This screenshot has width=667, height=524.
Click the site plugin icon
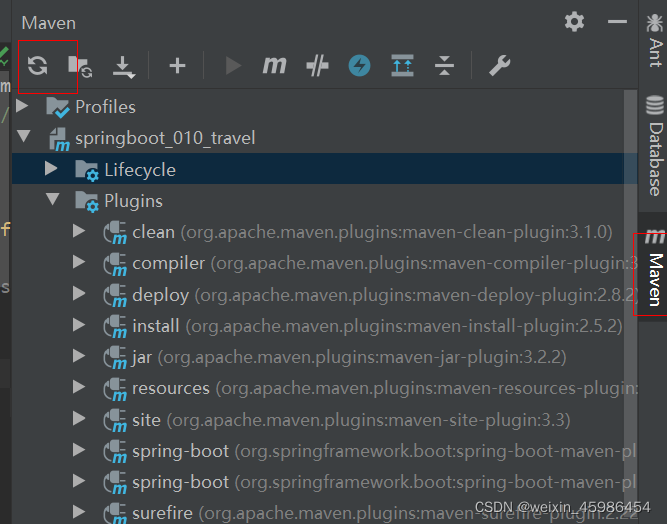tap(115, 421)
